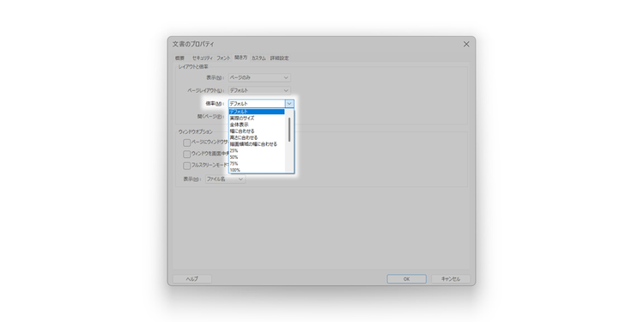This screenshot has width=644, height=322.
Task: Tick the ウィンドウを画面中央 checkbox
Action: (x=187, y=155)
